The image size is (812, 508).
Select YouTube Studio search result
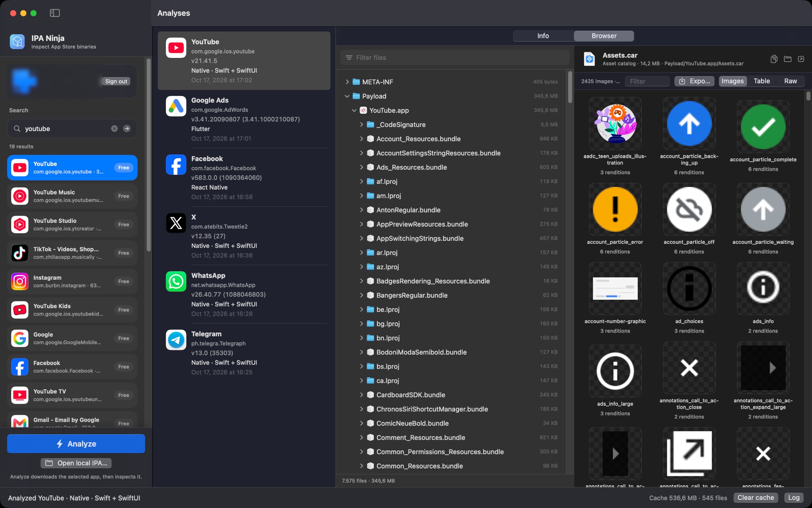pos(72,225)
